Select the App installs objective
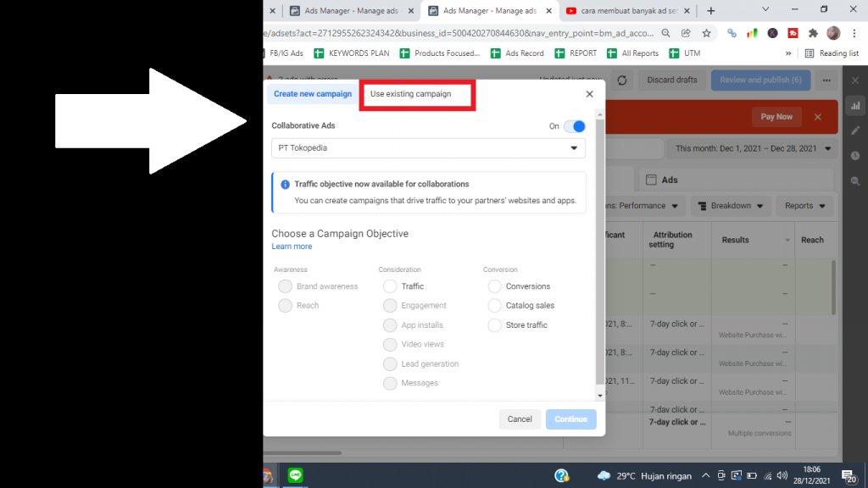This screenshot has height=488, width=868. point(390,324)
